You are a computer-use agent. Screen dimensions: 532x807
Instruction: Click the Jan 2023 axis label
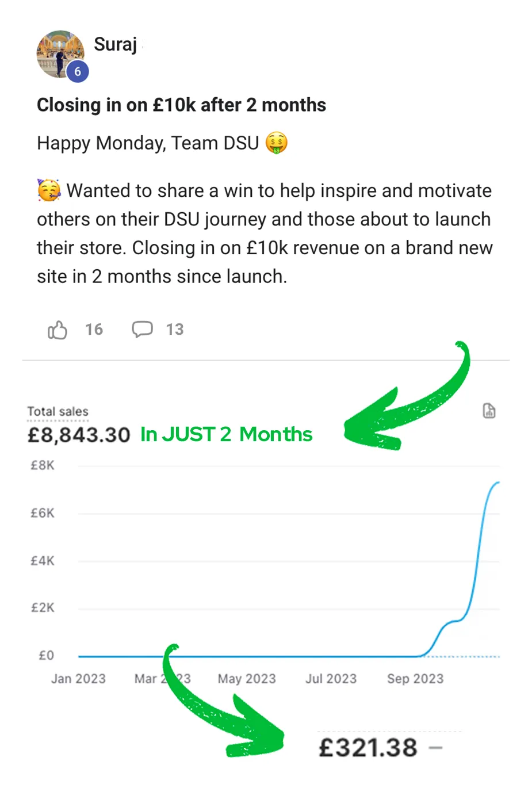[78, 679]
